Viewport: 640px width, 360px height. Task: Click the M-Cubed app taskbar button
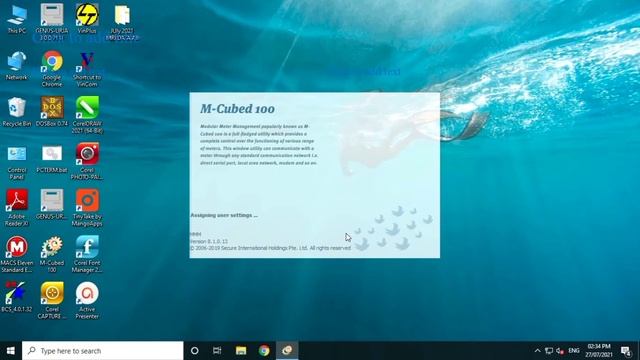point(287,351)
